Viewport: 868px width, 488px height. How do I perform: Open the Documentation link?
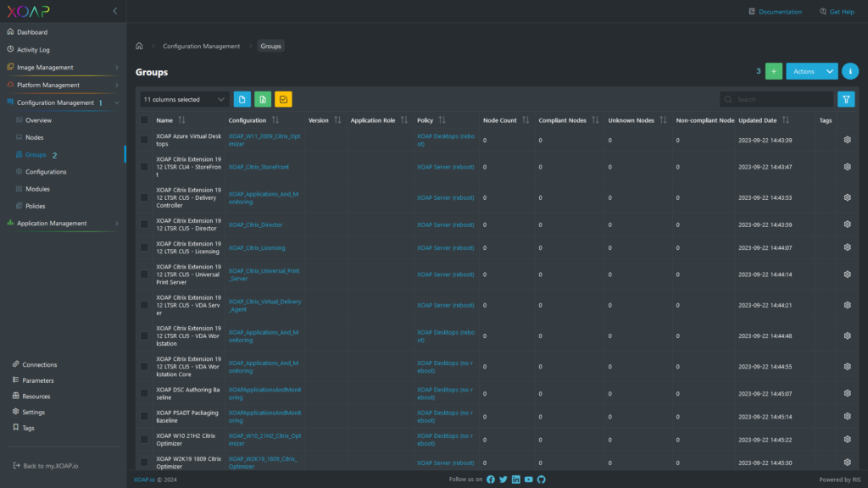(775, 12)
